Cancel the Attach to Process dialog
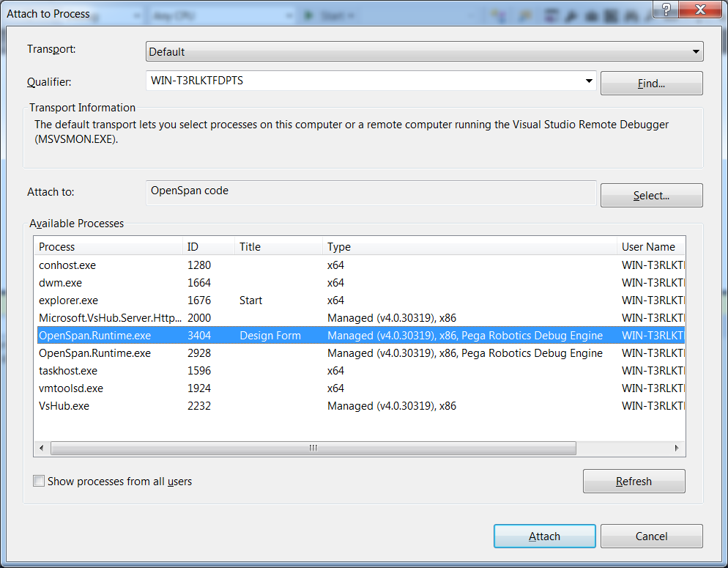728x568 pixels. (651, 536)
